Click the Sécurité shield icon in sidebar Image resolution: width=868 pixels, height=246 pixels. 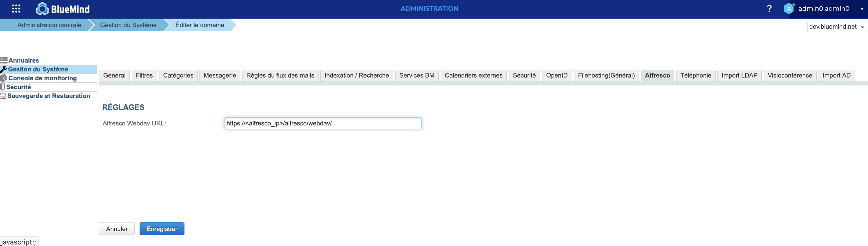coord(3,87)
